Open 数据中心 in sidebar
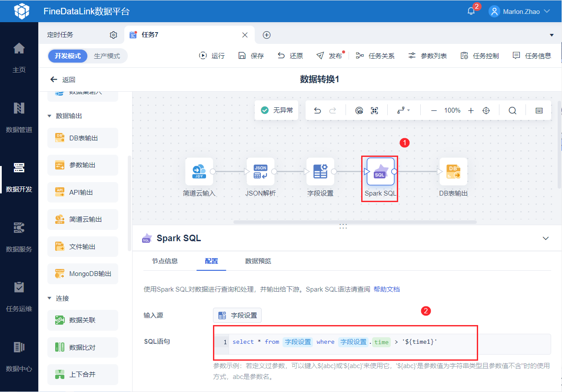The height and width of the screenshot is (392, 562). [x=19, y=356]
